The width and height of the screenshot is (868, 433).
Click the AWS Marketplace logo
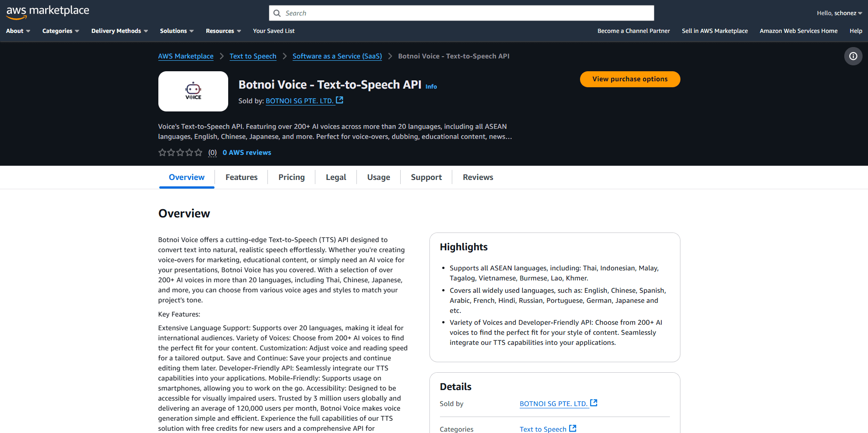pyautogui.click(x=47, y=12)
